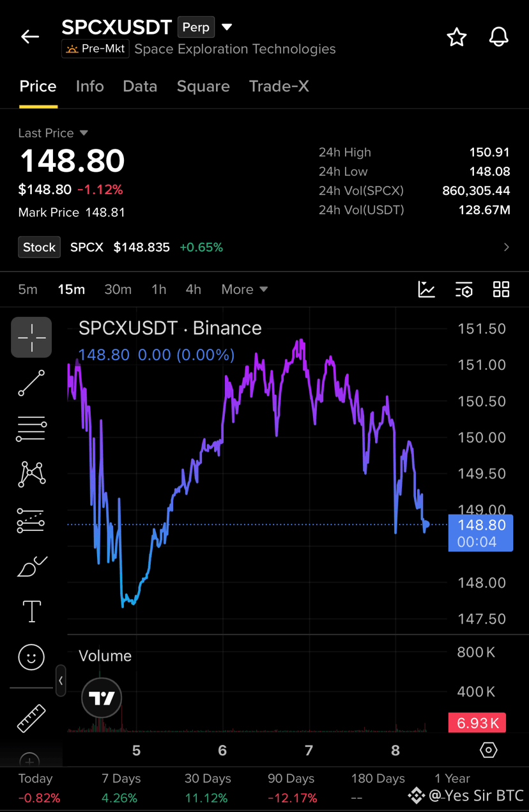Select the crosshair cursor tool

click(31, 337)
